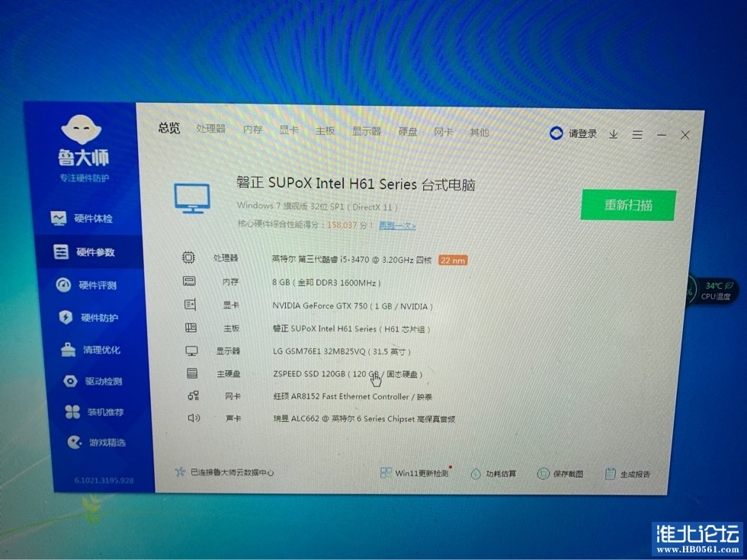This screenshot has width=747, height=560.
Task: Click the text ZSPEED SSD 120GB
Action: pos(309,374)
